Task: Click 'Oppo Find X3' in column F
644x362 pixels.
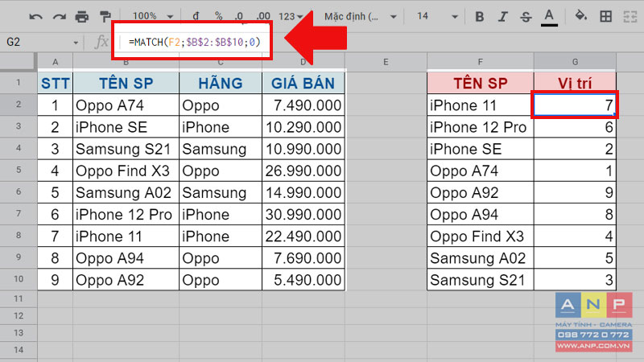Action: 481,236
